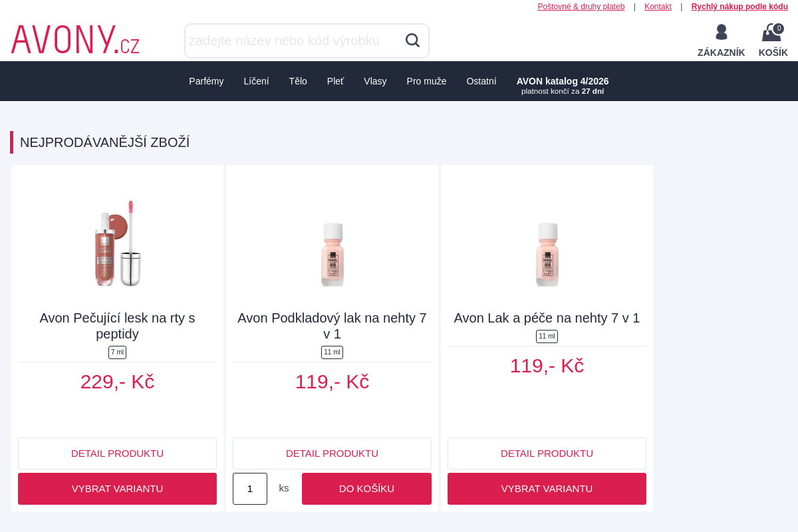Open the base coat nail polish image

[332, 254]
